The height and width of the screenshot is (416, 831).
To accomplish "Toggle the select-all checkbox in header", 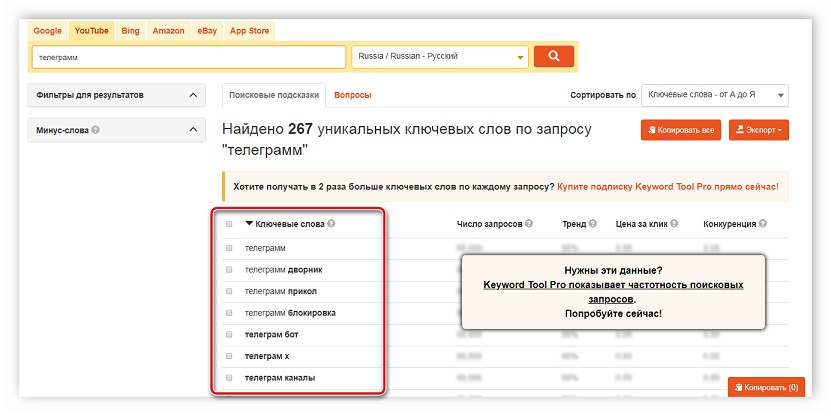I will tap(229, 224).
